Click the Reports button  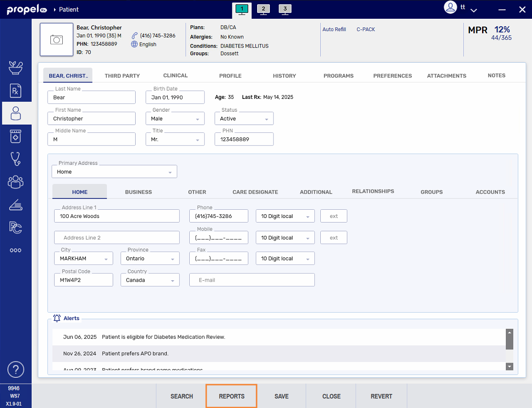point(231,396)
